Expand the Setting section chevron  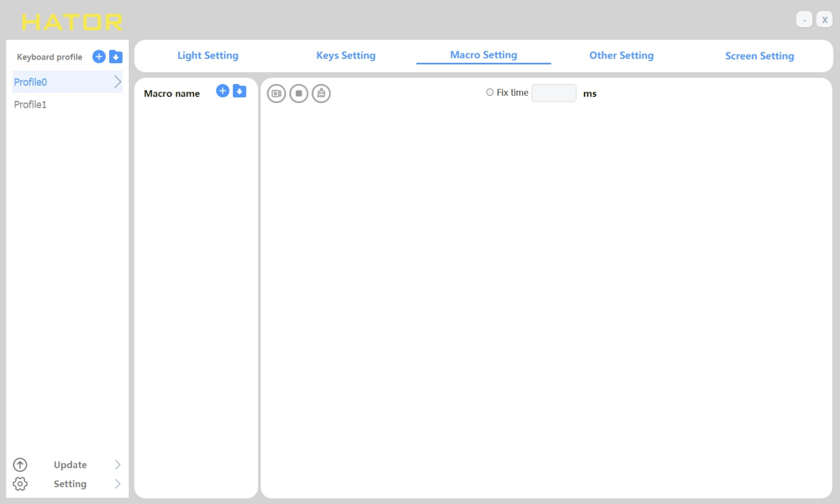tap(118, 484)
